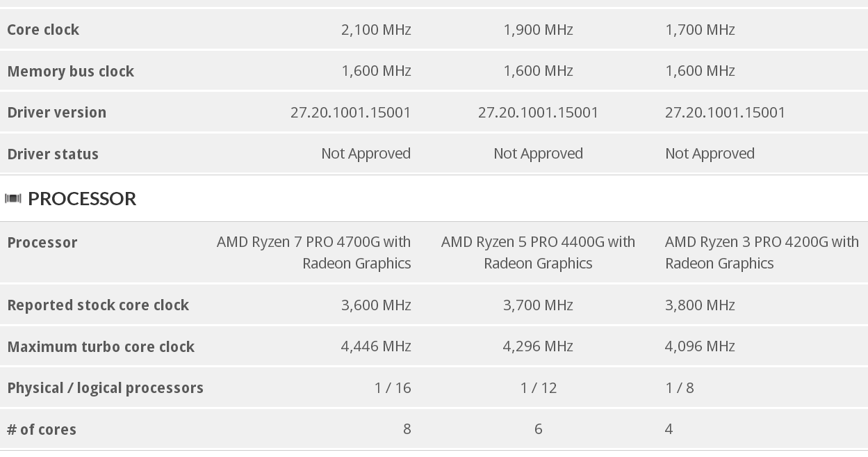Click the Memory bus clock row label
Viewport: 868px width, 457px height.
click(70, 71)
